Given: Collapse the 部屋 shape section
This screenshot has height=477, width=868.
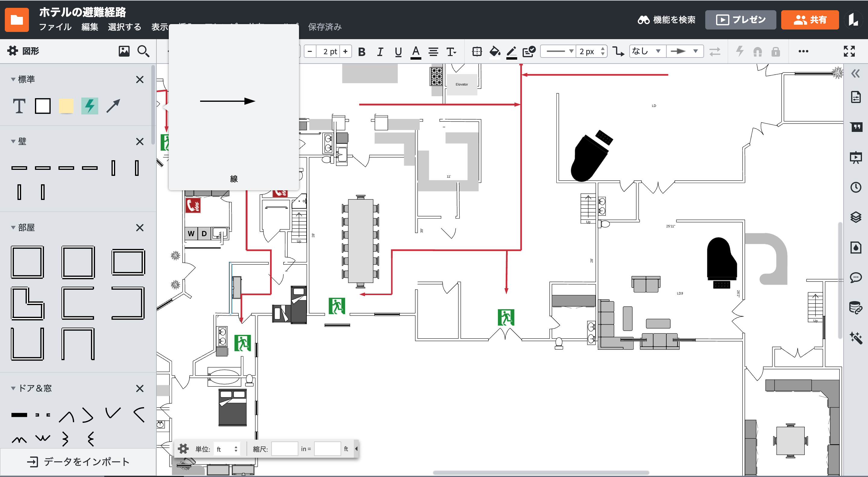Looking at the screenshot, I should click(13, 228).
